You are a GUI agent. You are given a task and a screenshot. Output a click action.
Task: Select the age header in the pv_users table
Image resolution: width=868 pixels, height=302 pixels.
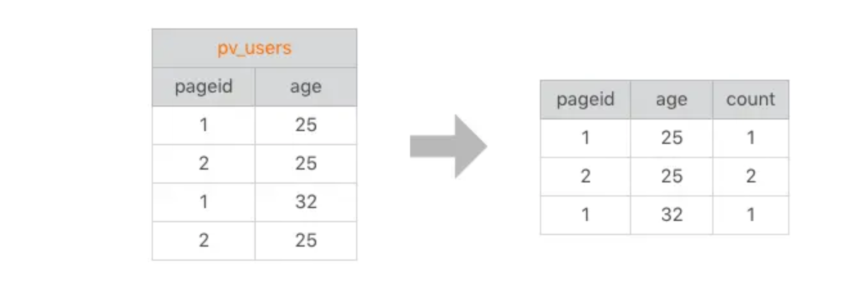click(306, 87)
